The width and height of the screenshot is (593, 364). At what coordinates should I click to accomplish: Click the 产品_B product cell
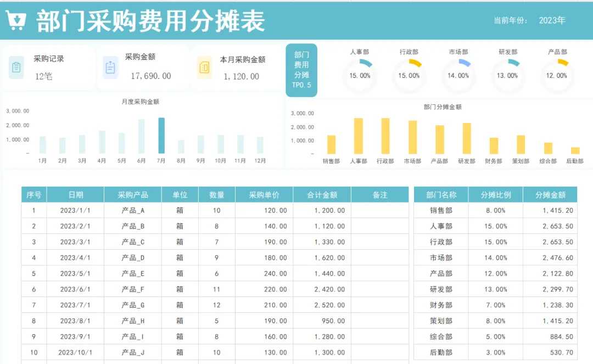point(133,226)
